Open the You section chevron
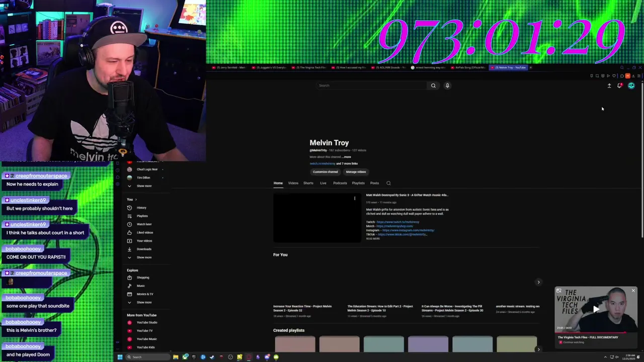This screenshot has height=362, width=644. point(136,200)
